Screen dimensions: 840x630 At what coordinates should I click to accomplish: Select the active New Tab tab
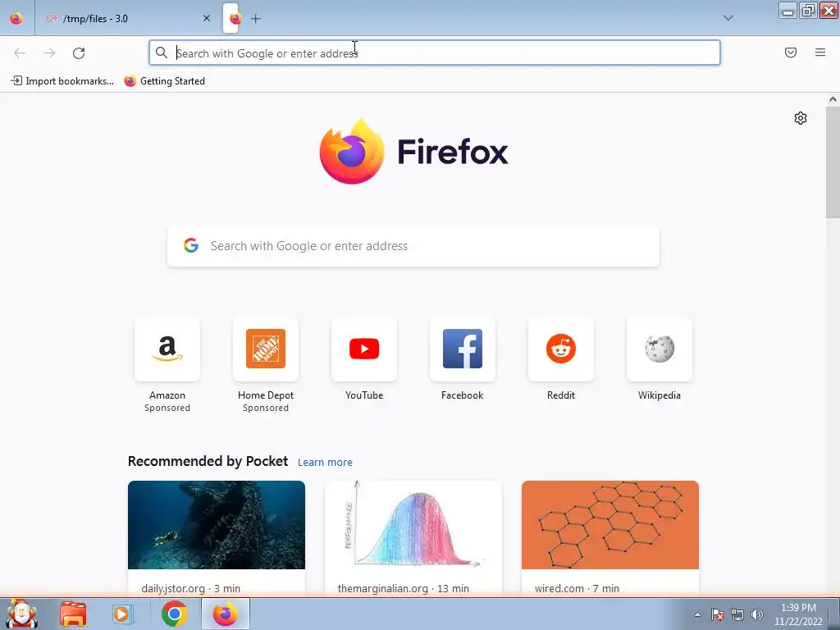tap(231, 18)
